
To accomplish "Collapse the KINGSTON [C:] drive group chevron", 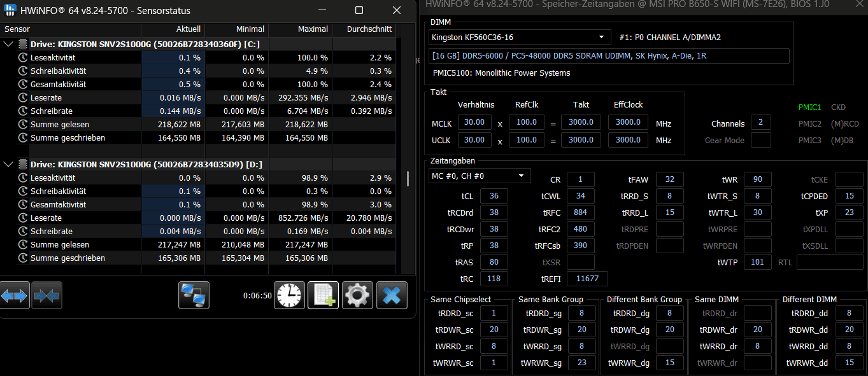I will [8, 44].
